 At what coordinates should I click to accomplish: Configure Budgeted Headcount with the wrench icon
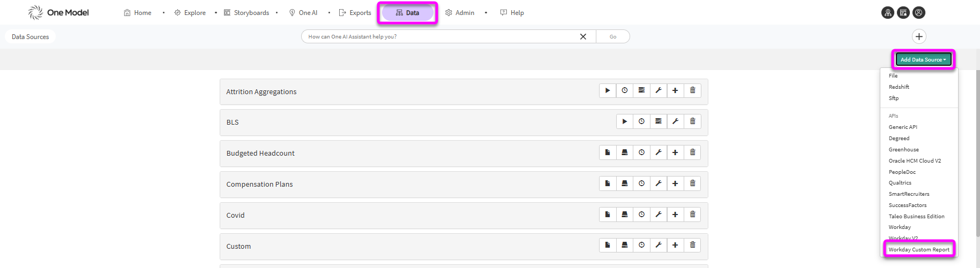coord(659,152)
